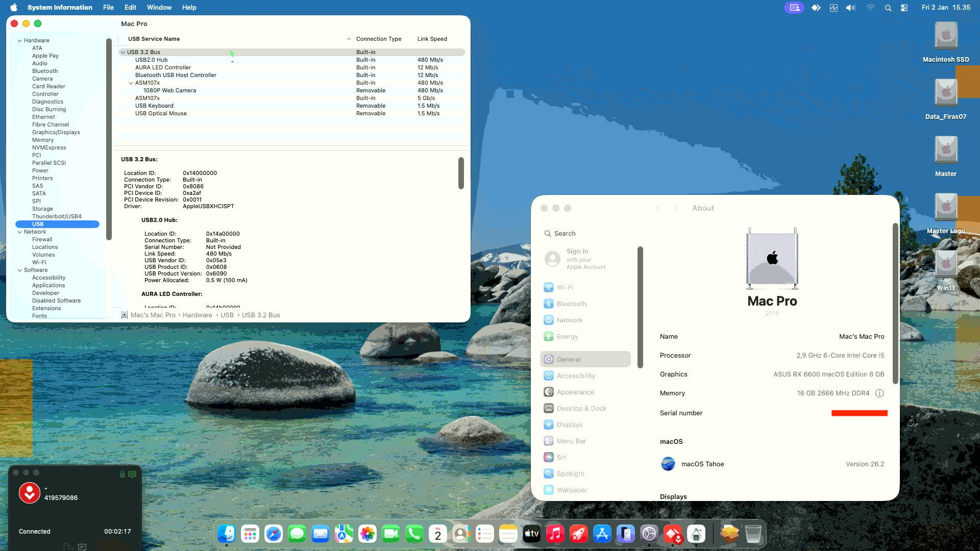Launch FaceTime from the dock

coord(391,534)
